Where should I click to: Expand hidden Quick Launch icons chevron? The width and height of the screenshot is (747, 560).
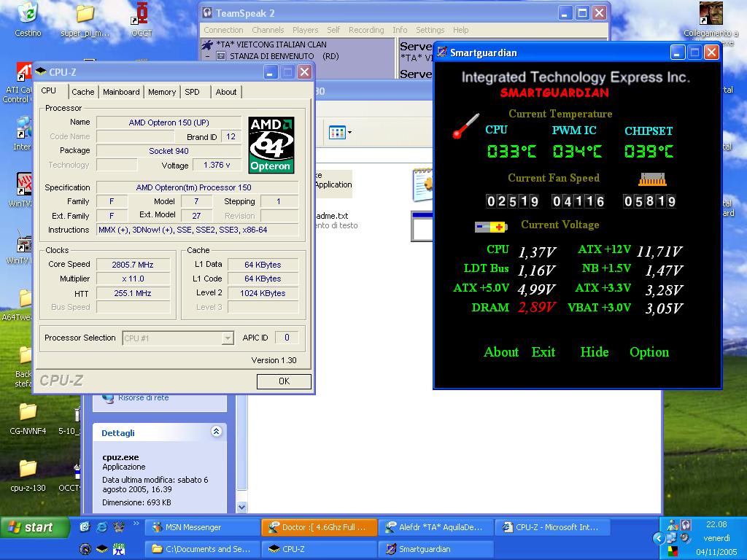click(x=136, y=524)
